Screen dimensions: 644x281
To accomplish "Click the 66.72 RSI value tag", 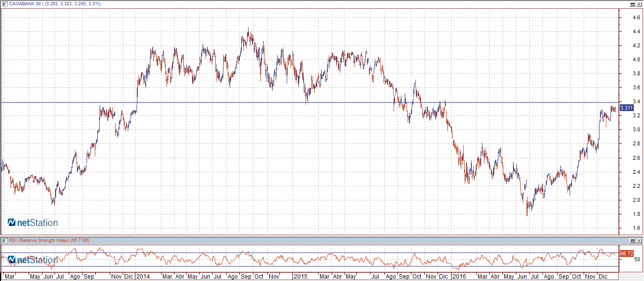I will (x=626, y=253).
